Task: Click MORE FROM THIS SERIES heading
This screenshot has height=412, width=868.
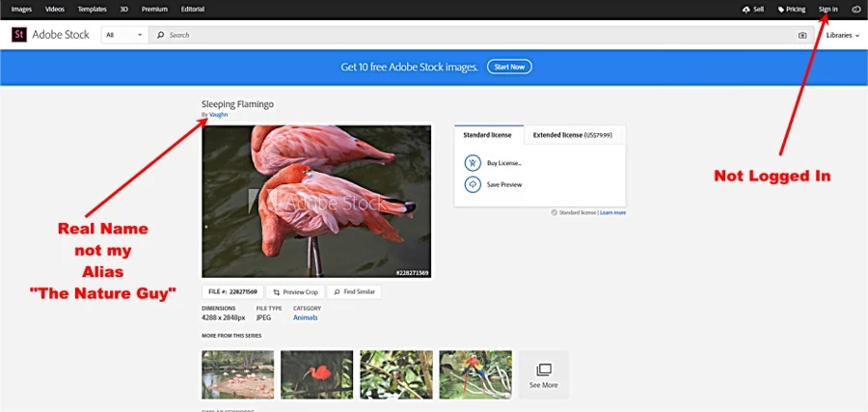Action: (x=231, y=336)
